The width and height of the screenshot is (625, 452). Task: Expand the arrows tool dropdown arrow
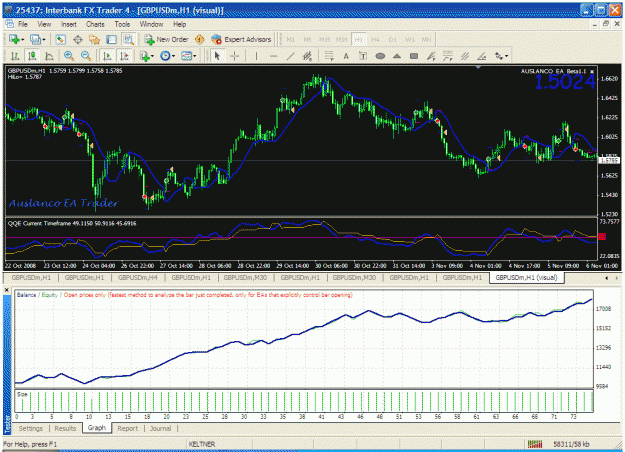tap(507, 56)
